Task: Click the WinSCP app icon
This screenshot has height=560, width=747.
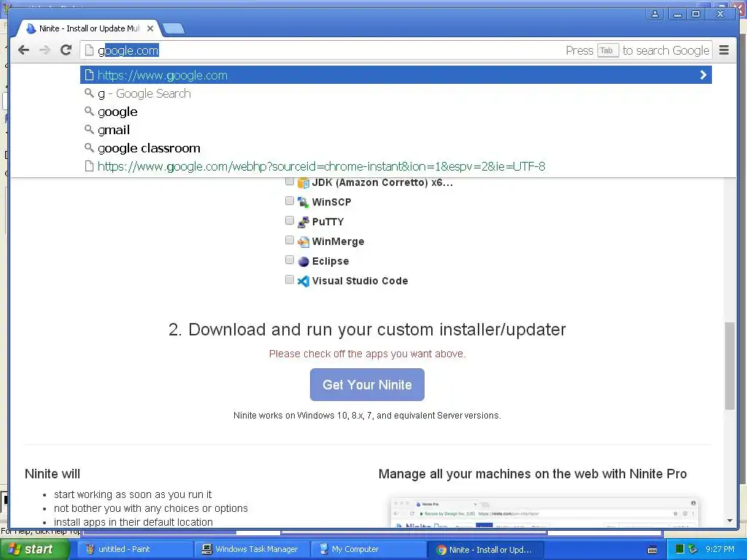Action: pyautogui.click(x=303, y=202)
